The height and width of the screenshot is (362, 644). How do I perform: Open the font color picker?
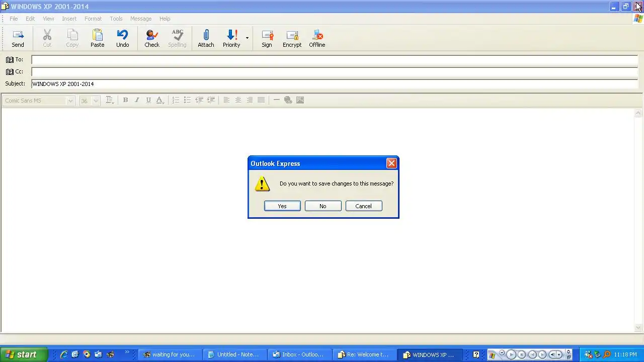[160, 100]
